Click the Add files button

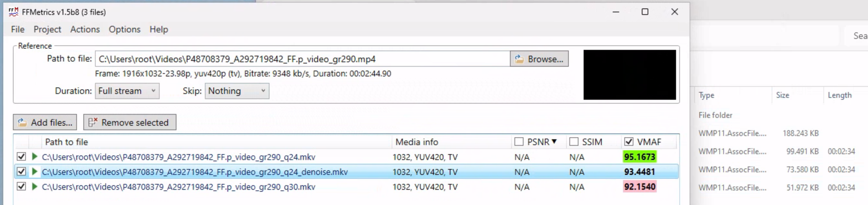(45, 122)
